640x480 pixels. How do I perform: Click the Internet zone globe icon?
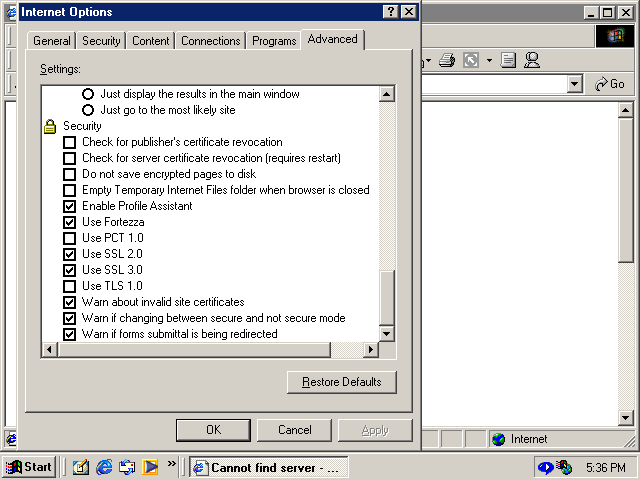(498, 439)
